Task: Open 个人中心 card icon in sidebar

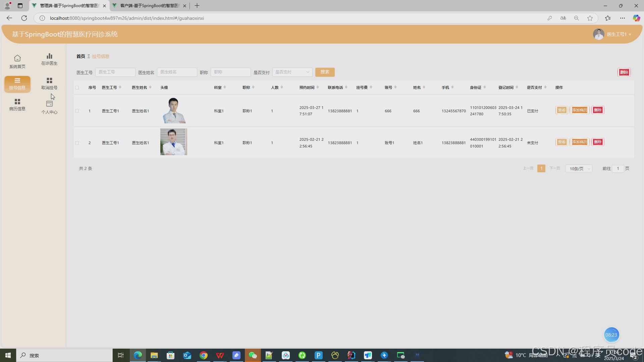Action: click(x=49, y=104)
